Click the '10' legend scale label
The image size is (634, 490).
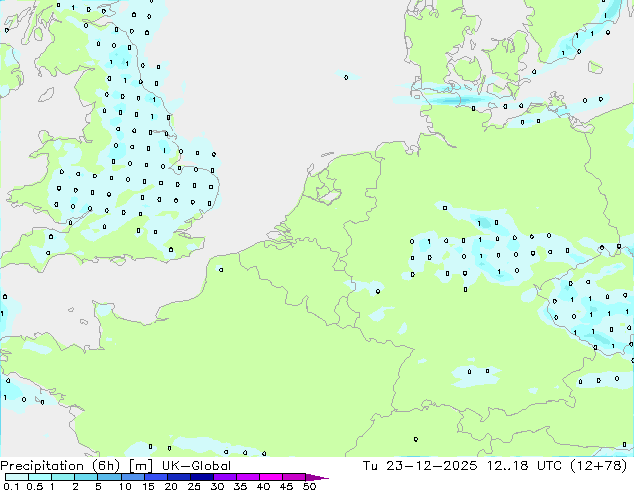(x=125, y=486)
